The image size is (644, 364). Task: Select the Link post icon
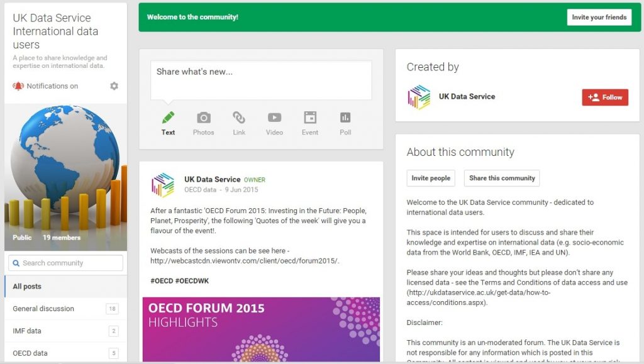(x=239, y=123)
